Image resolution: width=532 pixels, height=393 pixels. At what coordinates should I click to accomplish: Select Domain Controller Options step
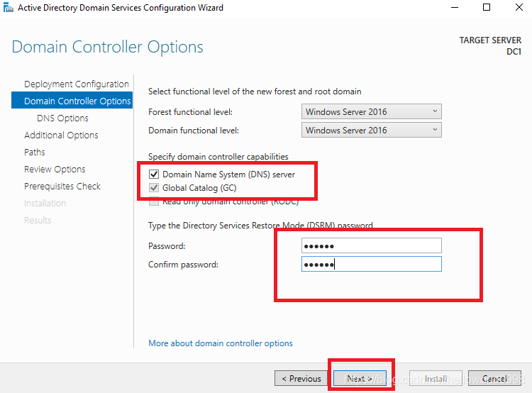(x=72, y=101)
